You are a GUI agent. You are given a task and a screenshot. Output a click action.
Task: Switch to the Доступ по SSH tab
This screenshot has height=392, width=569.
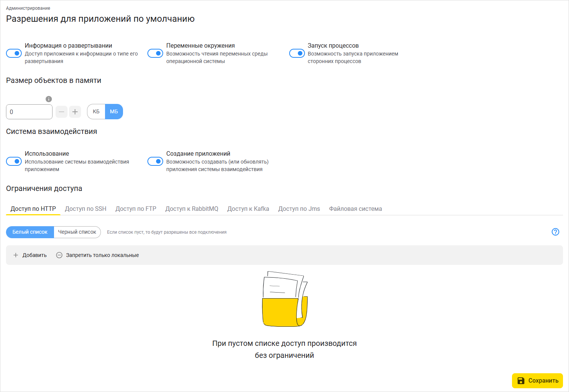pyautogui.click(x=86, y=209)
